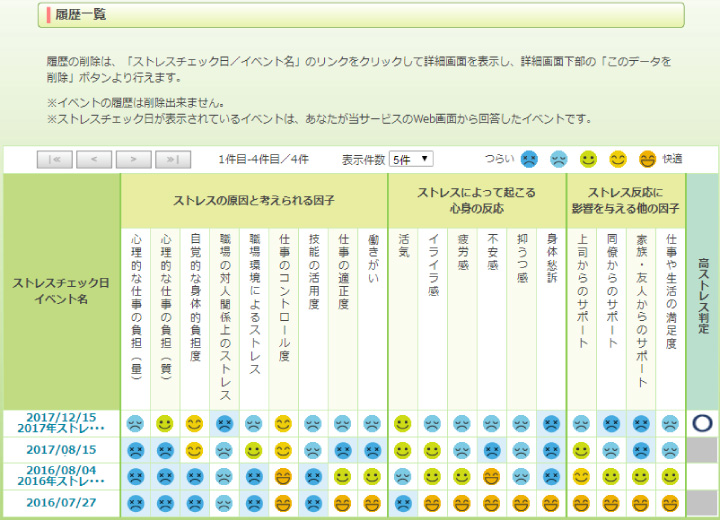Jump to last page of history
Image resolution: width=720 pixels, height=520 pixels.
click(x=173, y=159)
